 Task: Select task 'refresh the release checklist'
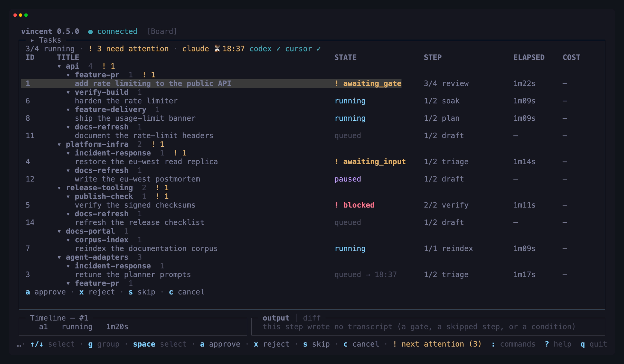pyautogui.click(x=139, y=223)
